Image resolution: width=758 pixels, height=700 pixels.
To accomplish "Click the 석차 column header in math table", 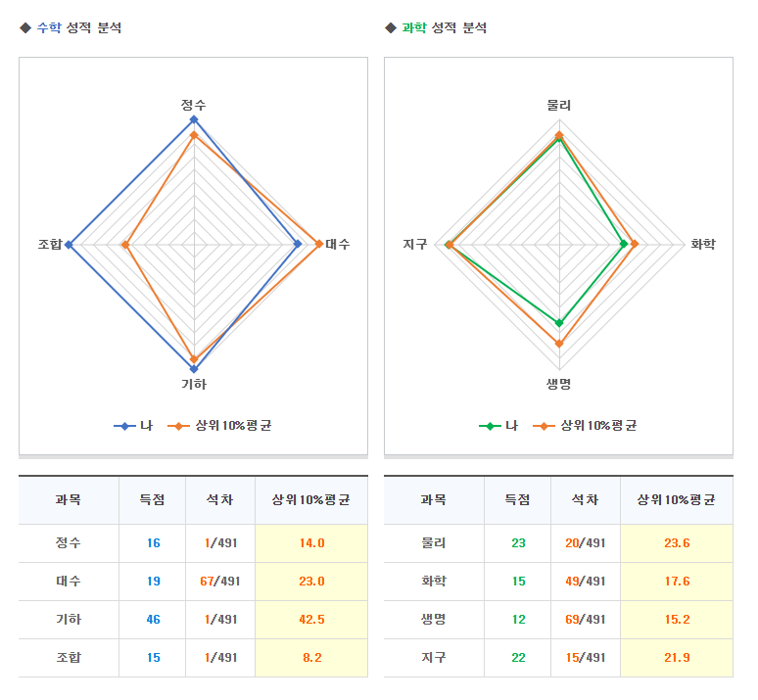I will 219,500.
